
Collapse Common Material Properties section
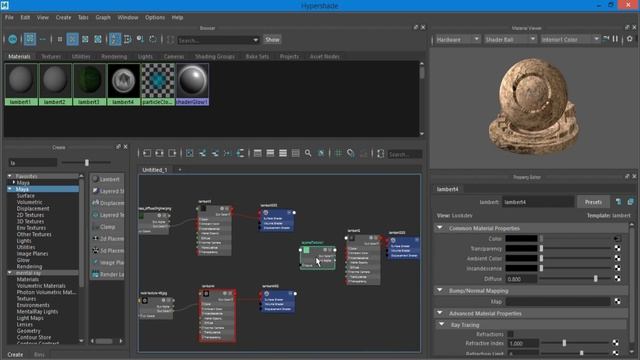[440, 228]
